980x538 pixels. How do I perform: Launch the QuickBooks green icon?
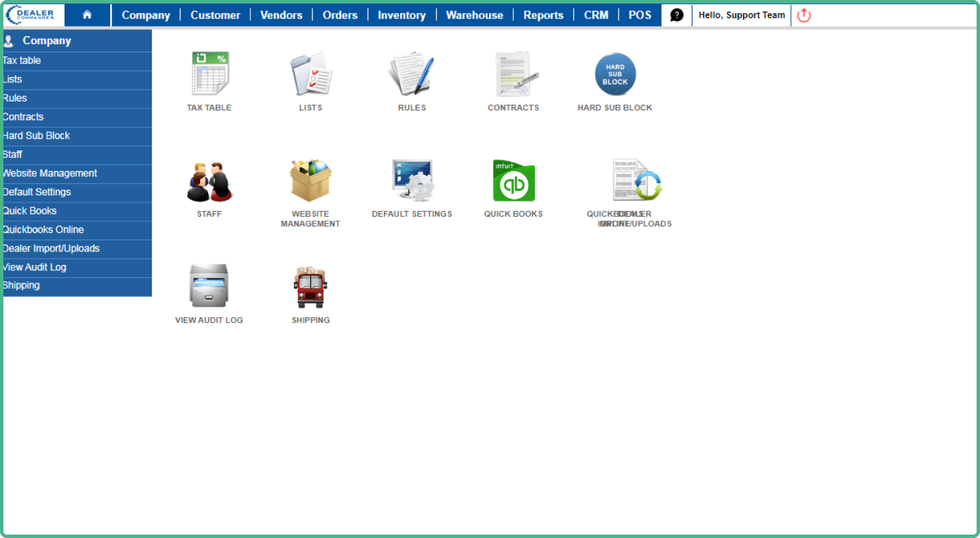pyautogui.click(x=514, y=181)
